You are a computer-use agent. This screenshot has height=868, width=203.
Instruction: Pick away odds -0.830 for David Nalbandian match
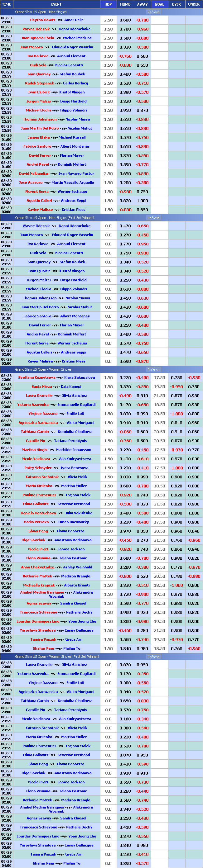142,174
